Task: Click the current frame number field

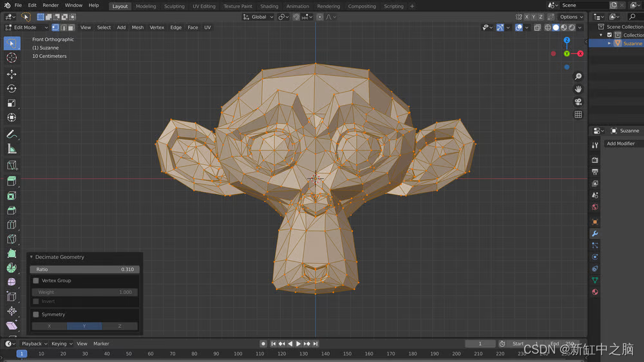Action: (480, 343)
